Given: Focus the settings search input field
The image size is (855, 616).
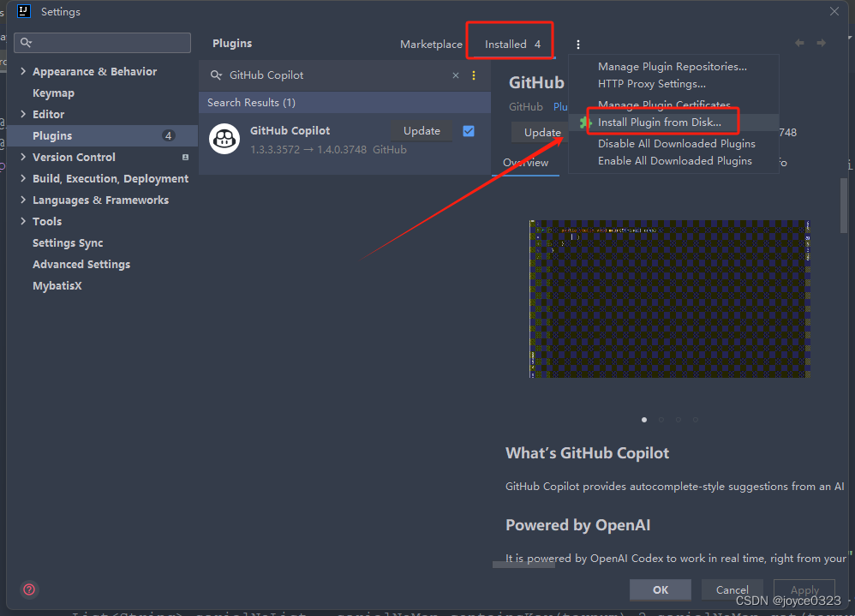Looking at the screenshot, I should [x=103, y=43].
